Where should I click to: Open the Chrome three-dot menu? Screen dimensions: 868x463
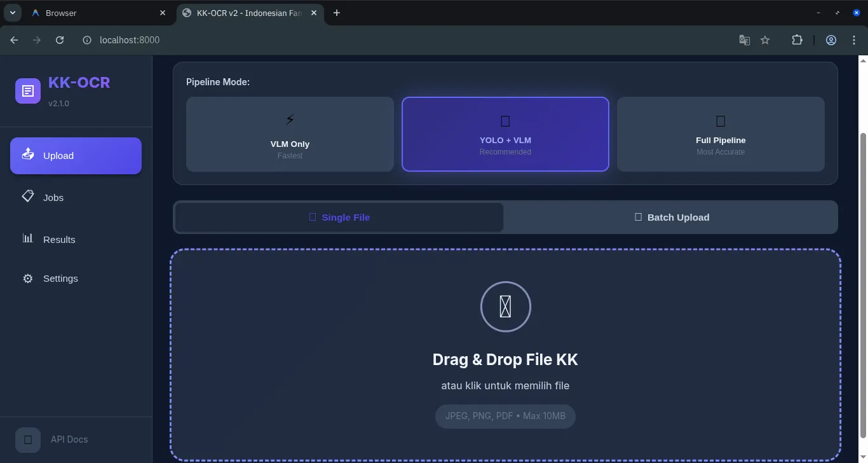pyautogui.click(x=854, y=40)
